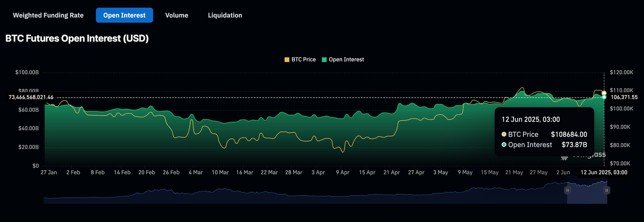
Task: Click the yellow BTC price hover marker
Action: pyautogui.click(x=604, y=93)
